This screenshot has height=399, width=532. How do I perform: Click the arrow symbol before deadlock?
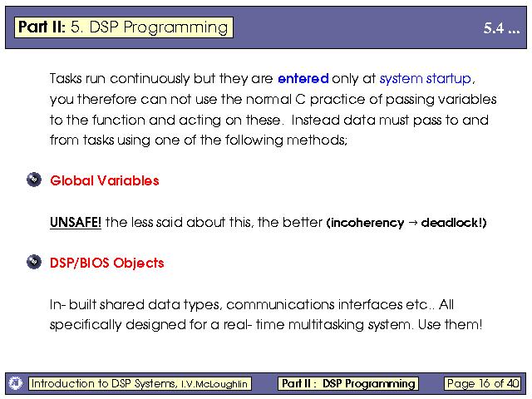pos(411,223)
